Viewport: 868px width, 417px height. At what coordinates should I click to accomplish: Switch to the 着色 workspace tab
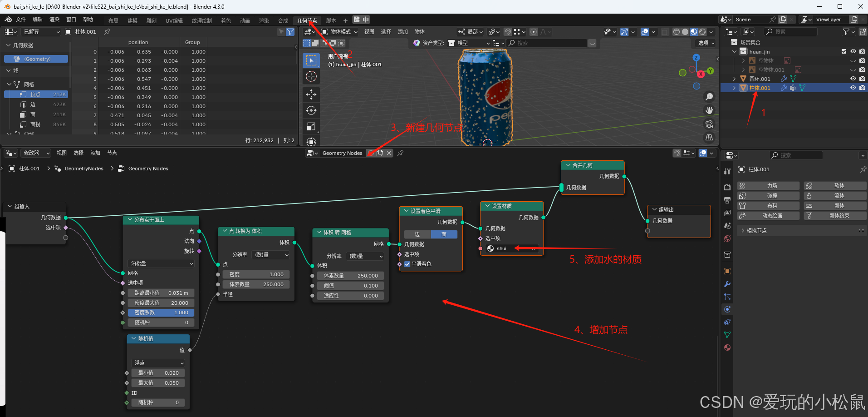(226, 20)
